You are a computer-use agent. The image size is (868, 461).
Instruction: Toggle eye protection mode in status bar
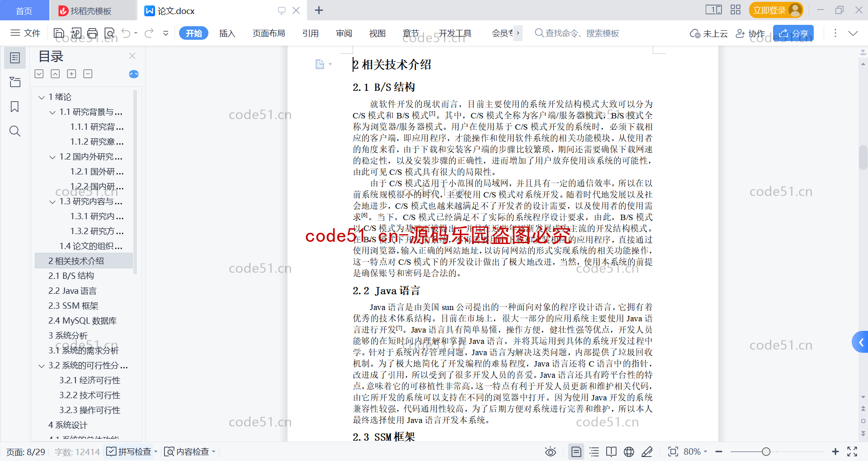tap(550, 452)
